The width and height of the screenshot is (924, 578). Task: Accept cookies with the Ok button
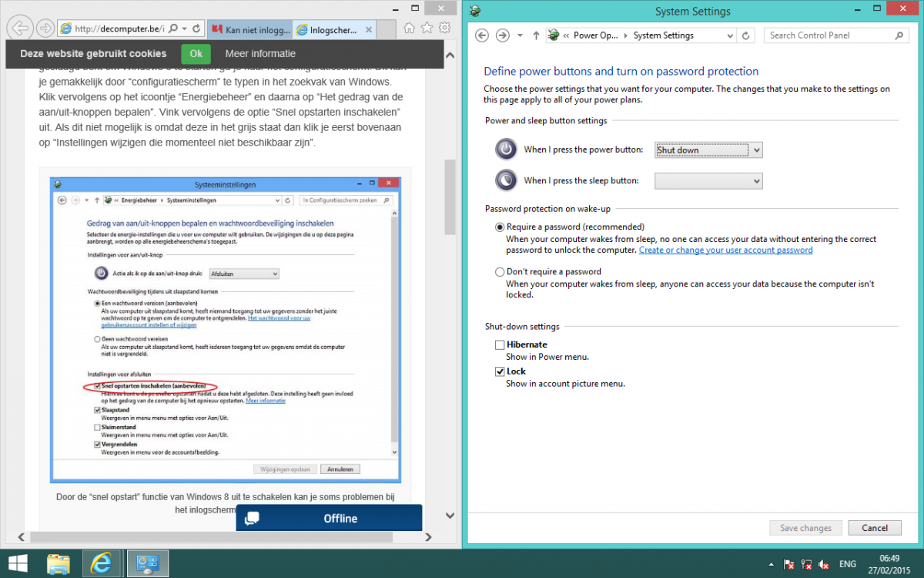(x=196, y=54)
